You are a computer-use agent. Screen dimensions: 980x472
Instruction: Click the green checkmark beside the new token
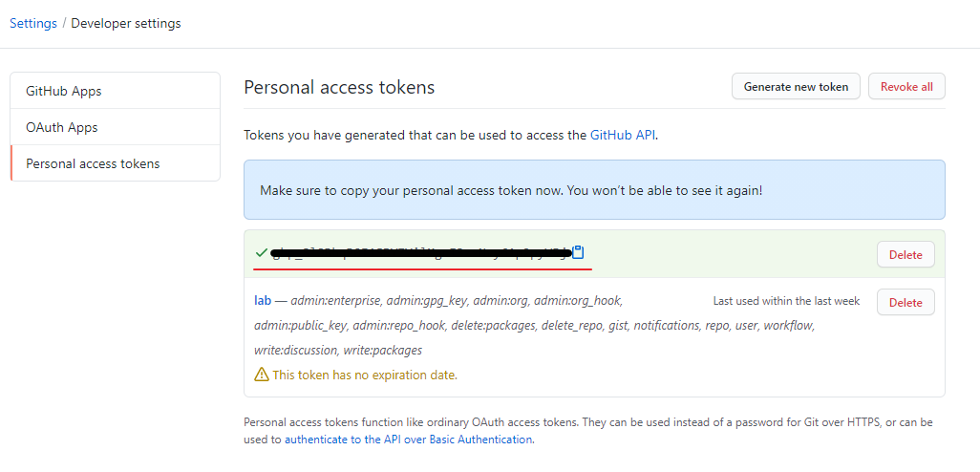click(x=261, y=253)
